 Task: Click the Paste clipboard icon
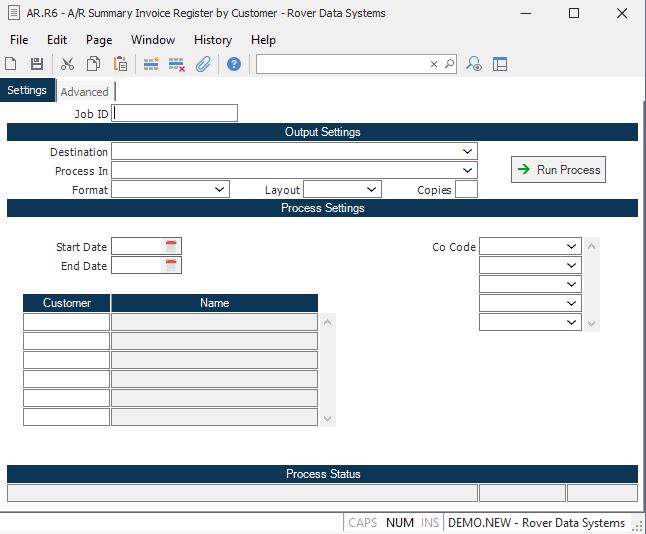tap(120, 64)
